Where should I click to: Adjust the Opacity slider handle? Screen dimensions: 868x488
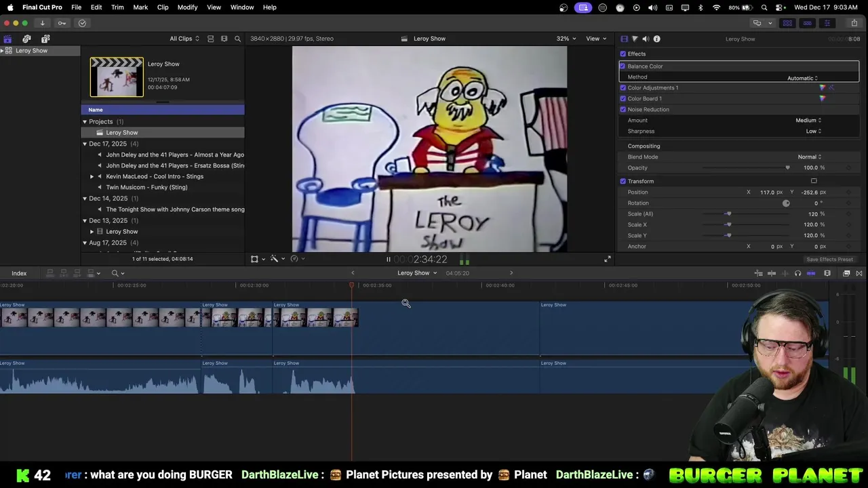[x=787, y=167]
